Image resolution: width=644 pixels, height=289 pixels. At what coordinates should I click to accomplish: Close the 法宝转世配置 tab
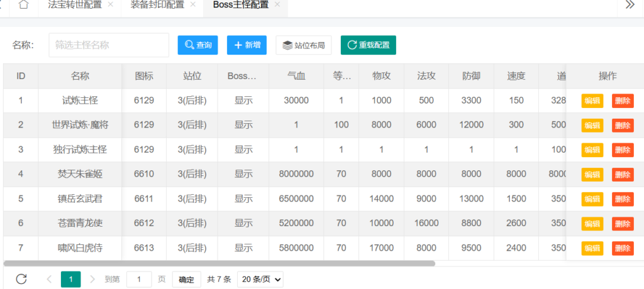(110, 4)
